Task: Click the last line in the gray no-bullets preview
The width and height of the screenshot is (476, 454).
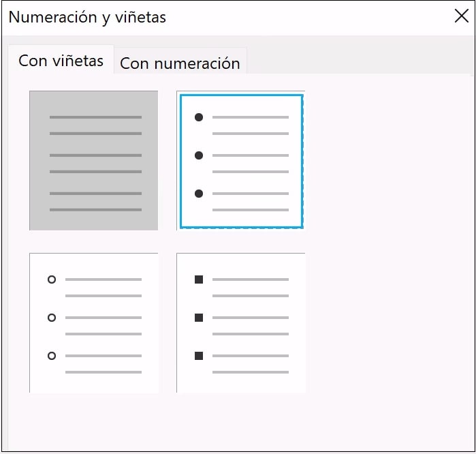Action: tap(95, 210)
